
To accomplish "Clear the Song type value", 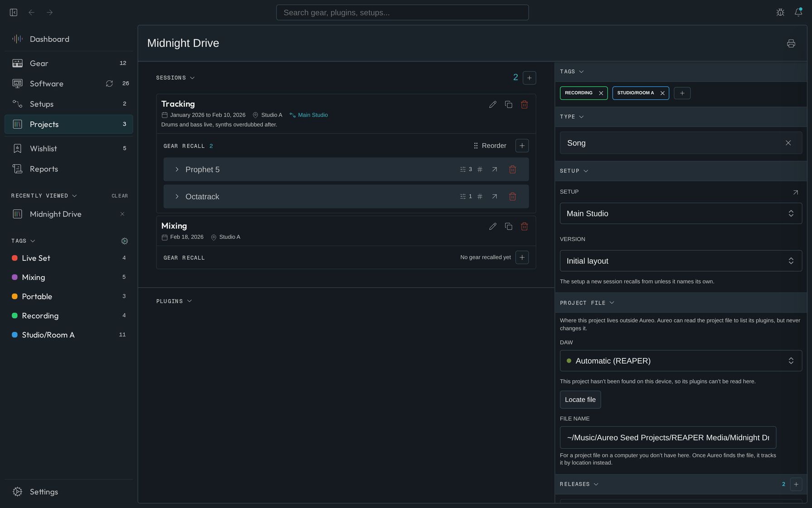I will 788,143.
